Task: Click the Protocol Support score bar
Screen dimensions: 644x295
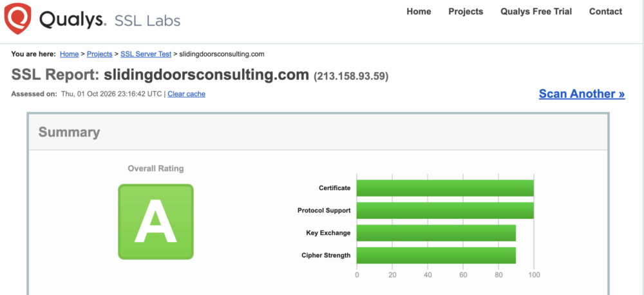Action: (x=445, y=211)
